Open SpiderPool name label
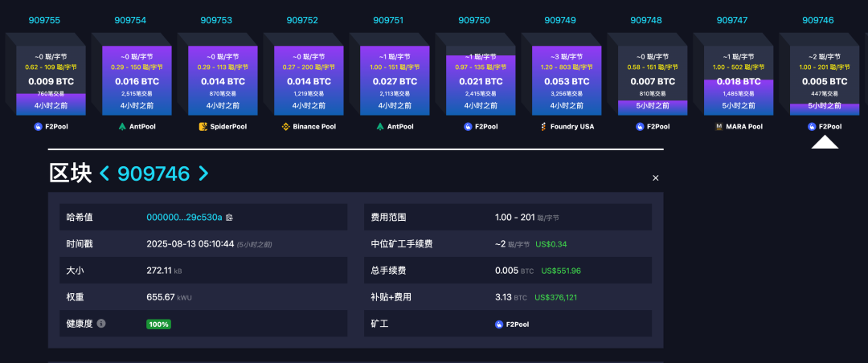 coord(228,127)
